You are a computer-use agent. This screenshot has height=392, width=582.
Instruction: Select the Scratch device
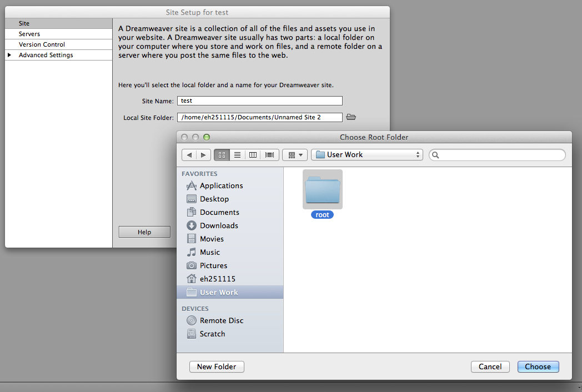230,334
